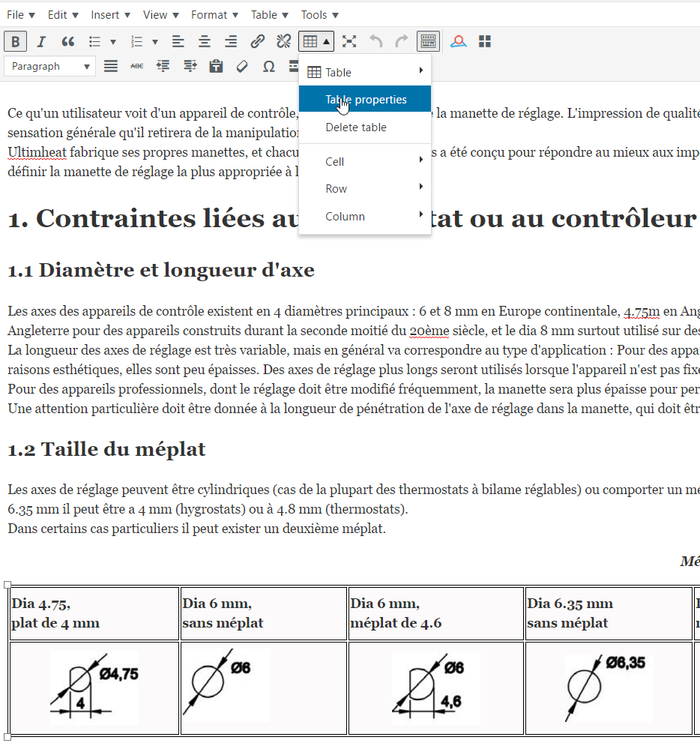Screen dimensions: 700x749
Task: Click the underlined text 4.75m
Action: 642,311
